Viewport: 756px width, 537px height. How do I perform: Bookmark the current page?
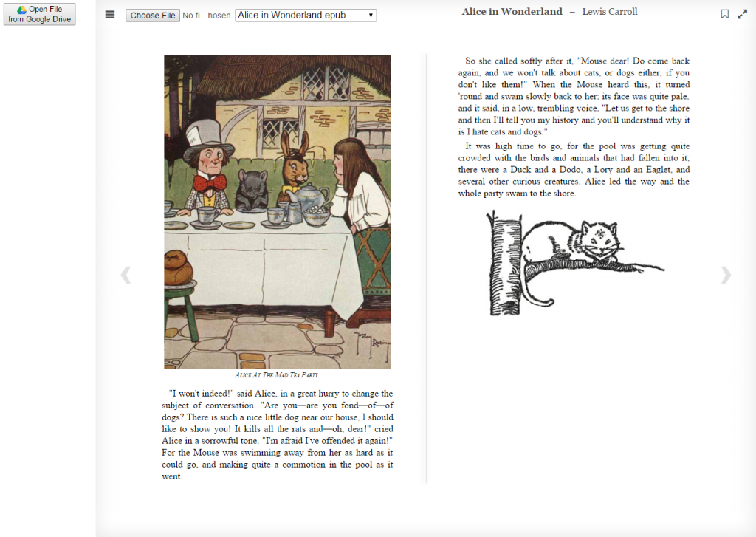coord(725,15)
